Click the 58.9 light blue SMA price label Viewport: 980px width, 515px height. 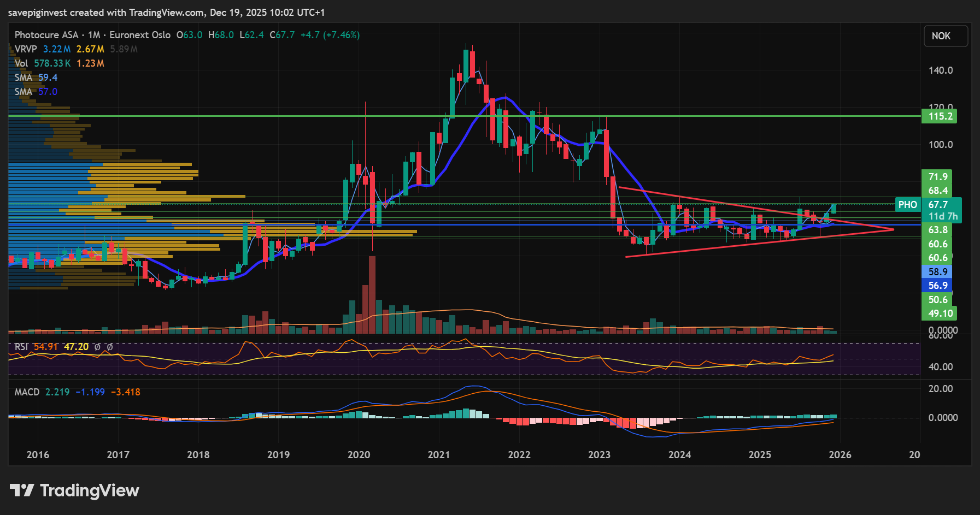pyautogui.click(x=937, y=271)
